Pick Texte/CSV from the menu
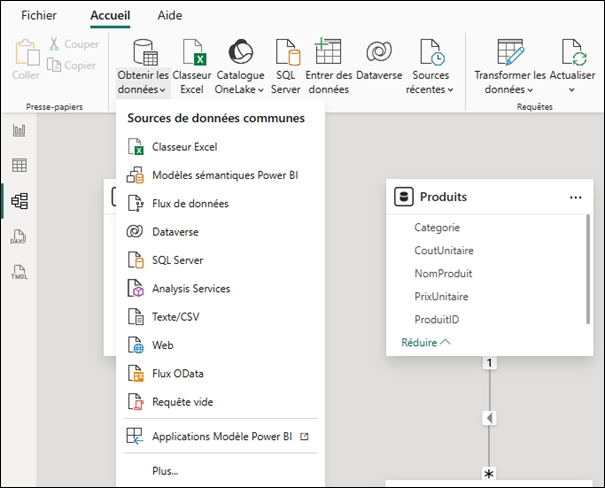The width and height of the screenshot is (605, 488). pyautogui.click(x=220, y=317)
